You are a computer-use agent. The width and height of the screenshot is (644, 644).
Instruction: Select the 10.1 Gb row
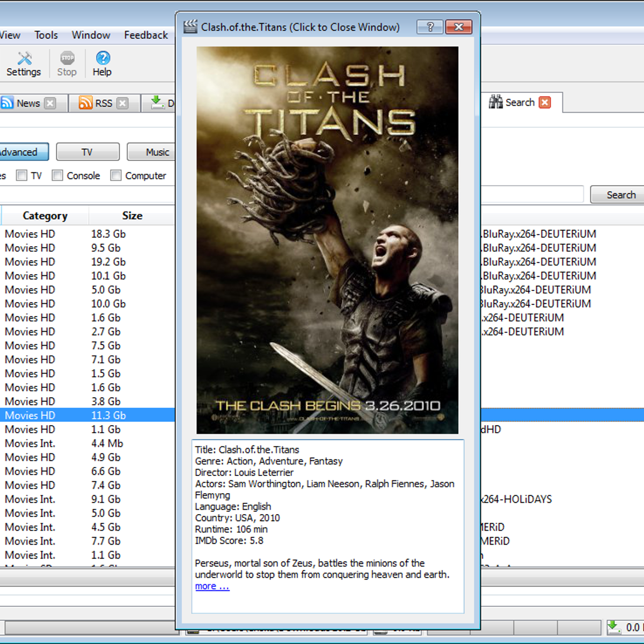point(87,276)
